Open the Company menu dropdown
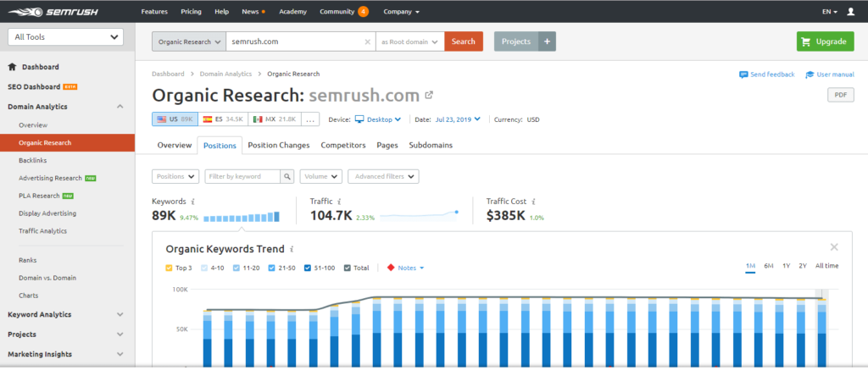Screen dimensions: 868x376 401,12
